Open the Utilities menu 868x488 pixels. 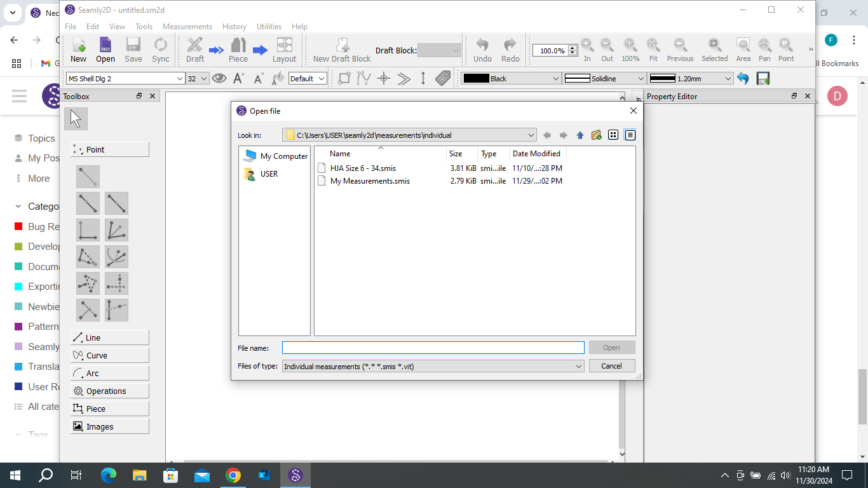[269, 27]
